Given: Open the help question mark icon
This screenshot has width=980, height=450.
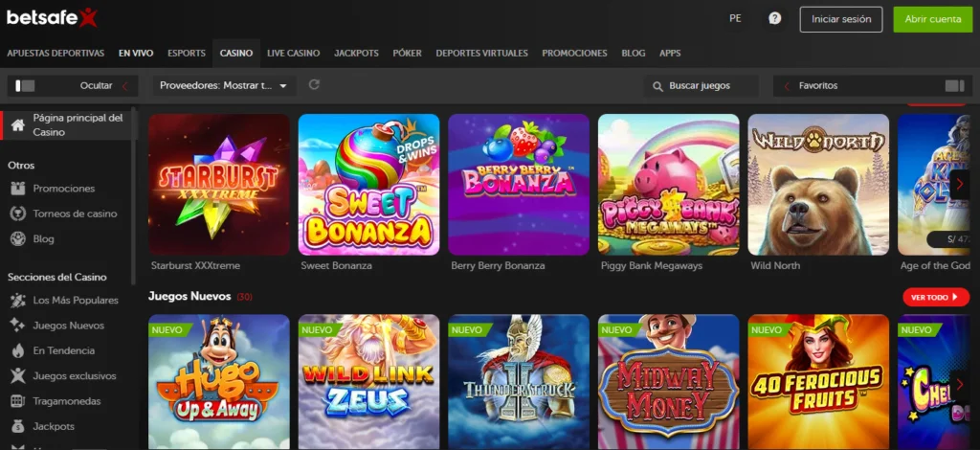Looking at the screenshot, I should tap(775, 19).
